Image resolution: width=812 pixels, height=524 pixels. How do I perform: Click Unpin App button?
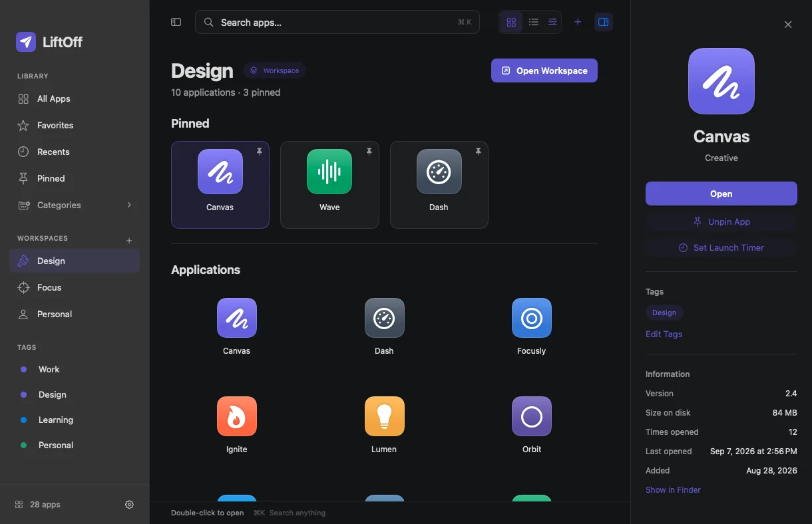click(721, 221)
